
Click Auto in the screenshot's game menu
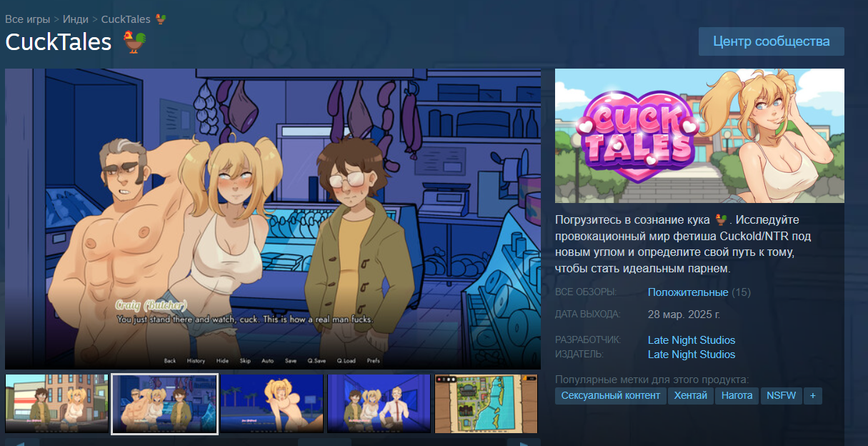coord(268,361)
